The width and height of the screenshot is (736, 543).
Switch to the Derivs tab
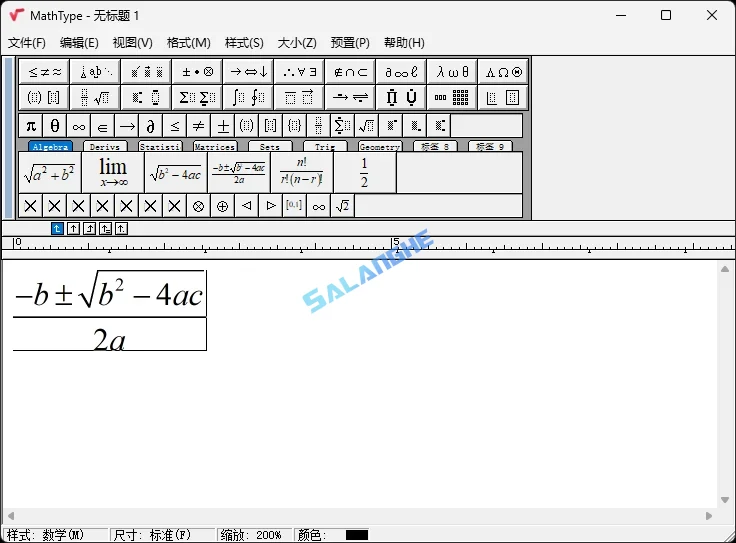point(105,146)
